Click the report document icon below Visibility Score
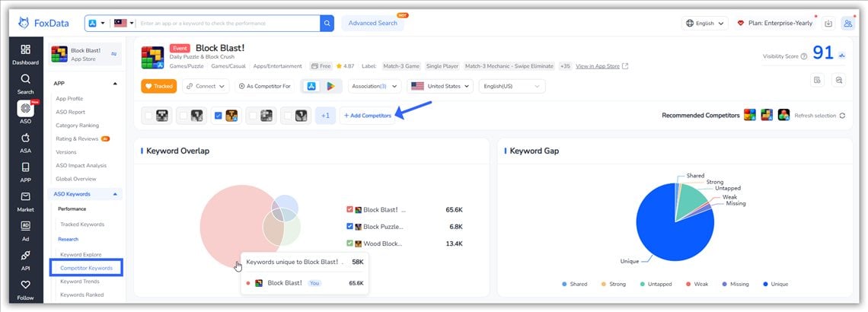This screenshot has height=312, width=868. pos(817,80)
